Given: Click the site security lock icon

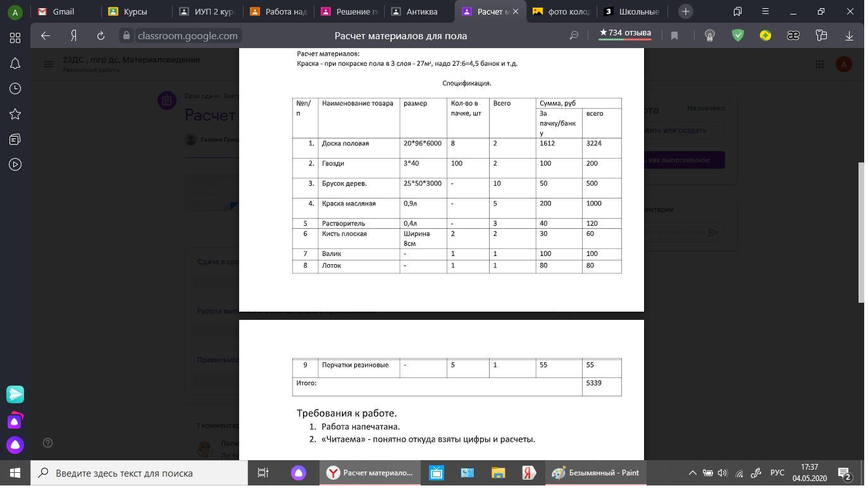Looking at the screenshot, I should coord(127,36).
